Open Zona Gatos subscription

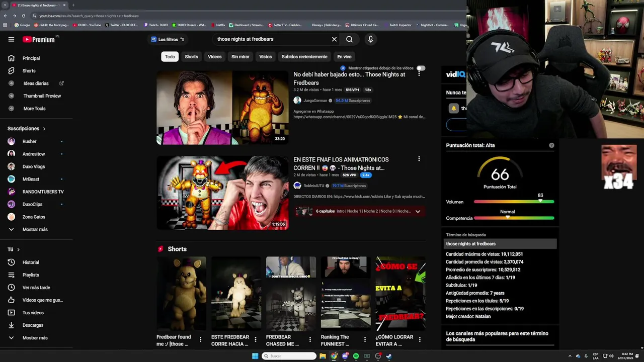(34, 217)
